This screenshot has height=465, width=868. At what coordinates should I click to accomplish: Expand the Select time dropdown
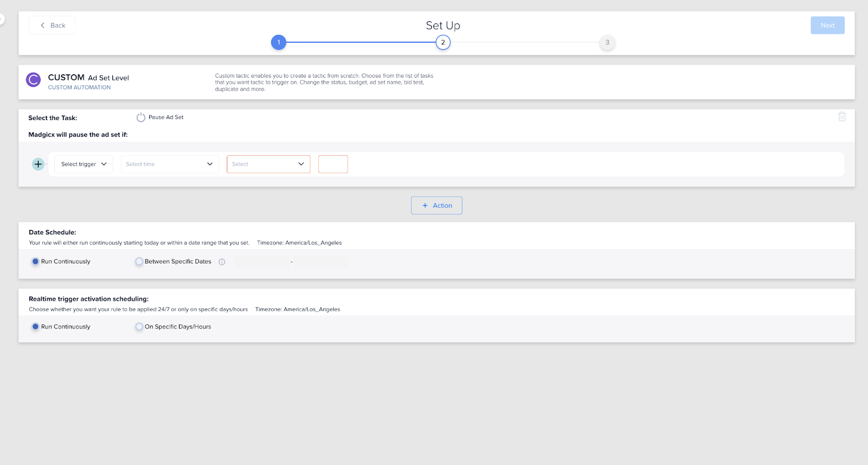(x=169, y=164)
